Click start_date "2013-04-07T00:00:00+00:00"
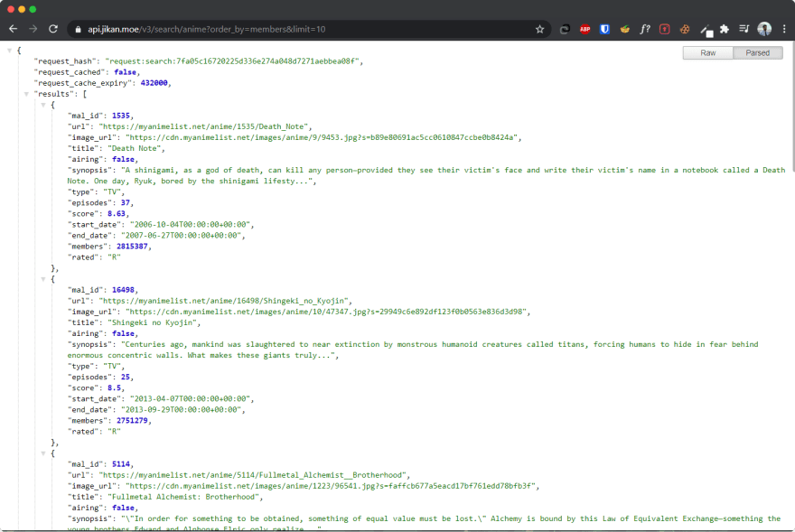 [x=191, y=399]
